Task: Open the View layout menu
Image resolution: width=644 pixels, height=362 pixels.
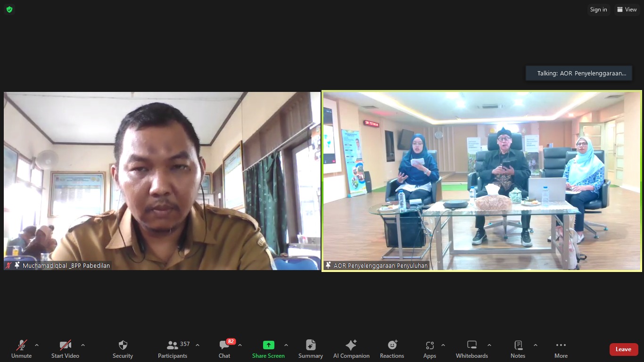Action: [x=627, y=10]
